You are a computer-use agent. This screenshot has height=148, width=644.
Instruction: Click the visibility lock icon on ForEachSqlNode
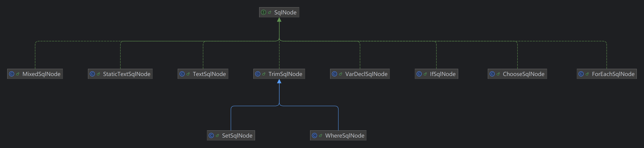[587, 74]
